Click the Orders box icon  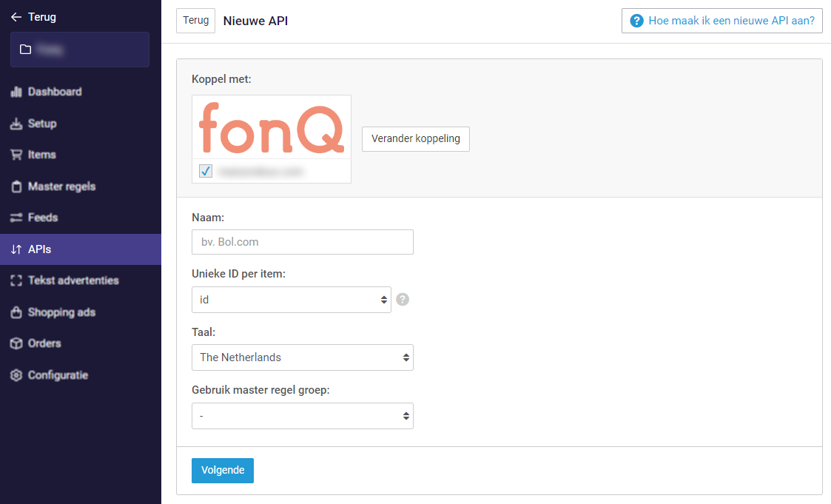(x=16, y=343)
